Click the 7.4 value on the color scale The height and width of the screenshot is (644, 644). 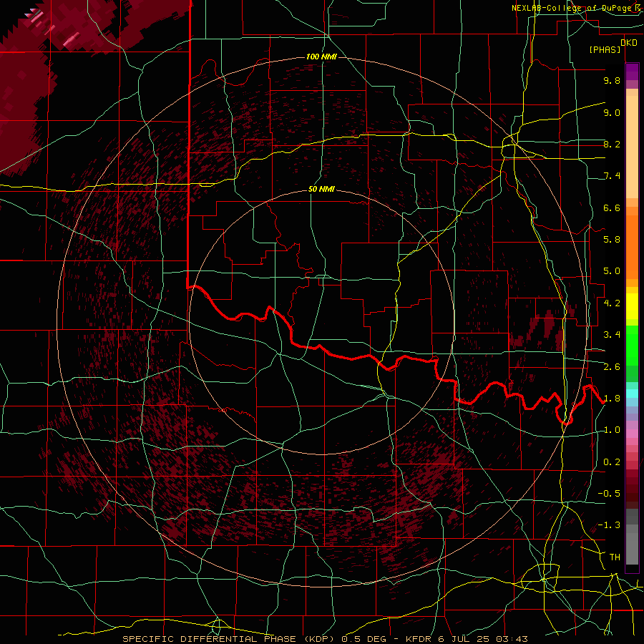pyautogui.click(x=612, y=176)
